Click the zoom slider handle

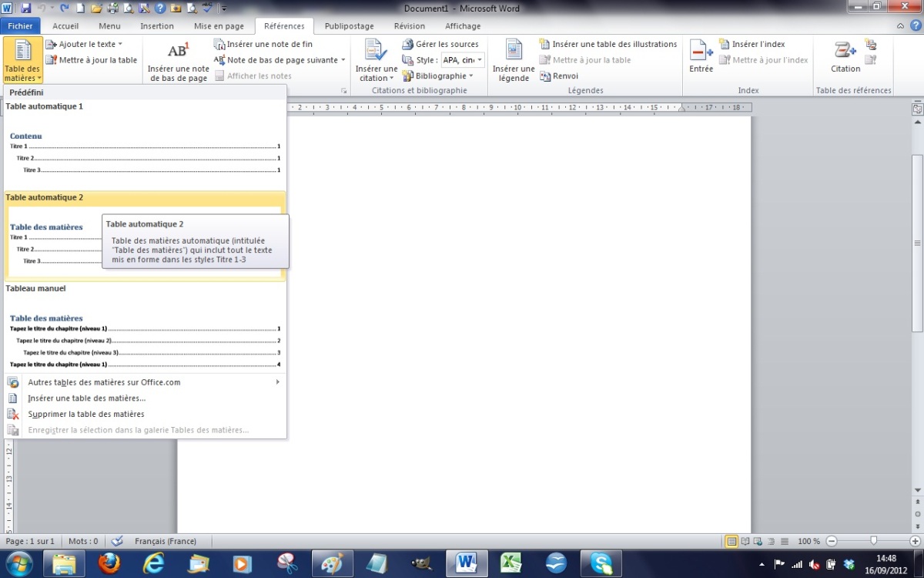click(873, 541)
